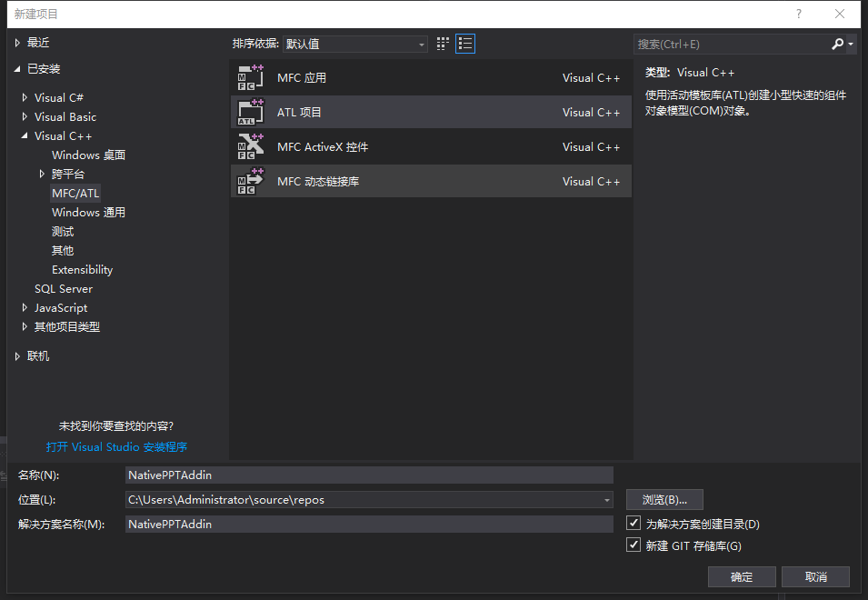Expand the Visual Basic node
868x600 pixels.
pos(25,116)
